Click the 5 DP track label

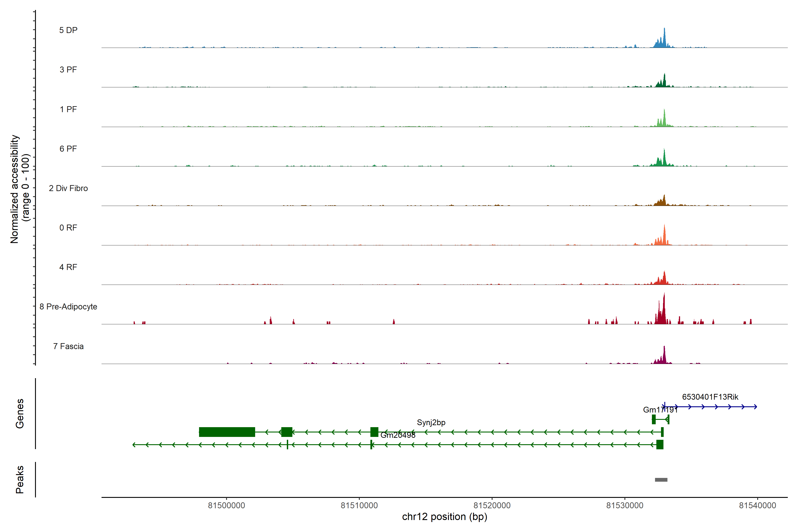tap(68, 30)
